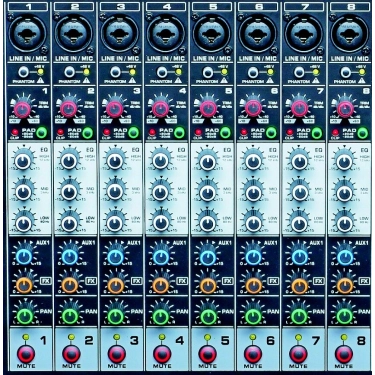This screenshot has width=375, height=375.
Task: Click the EQ LOW knob on channel 1
Action: pos(23,223)
